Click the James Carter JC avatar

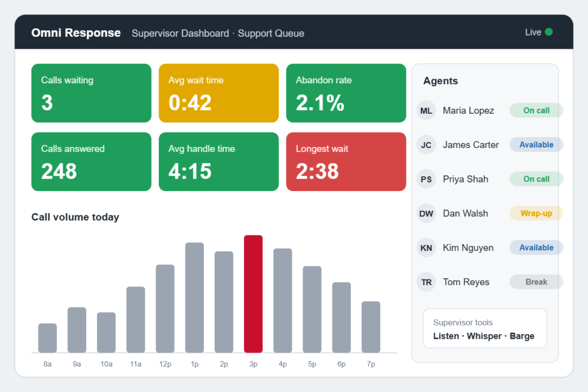click(426, 145)
